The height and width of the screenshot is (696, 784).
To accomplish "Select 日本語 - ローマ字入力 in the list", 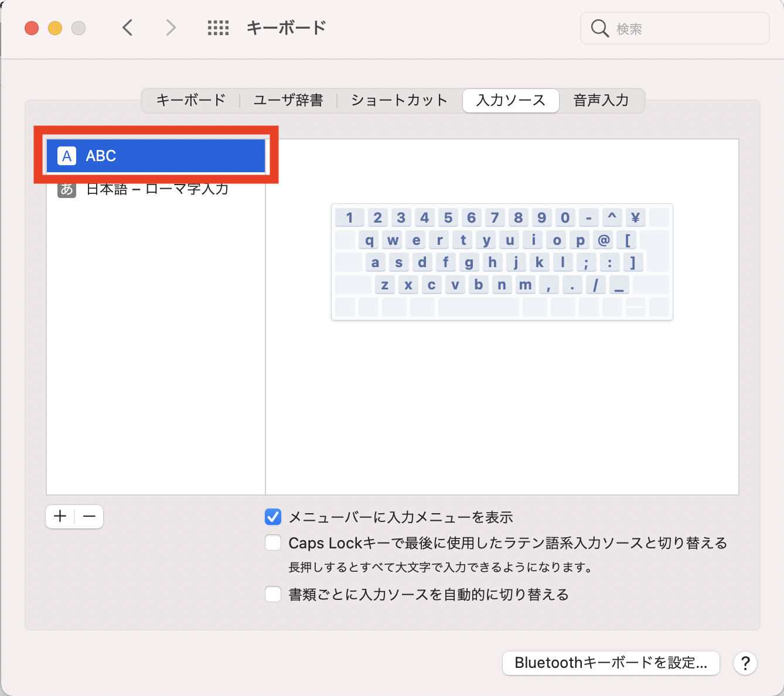I will 156,189.
